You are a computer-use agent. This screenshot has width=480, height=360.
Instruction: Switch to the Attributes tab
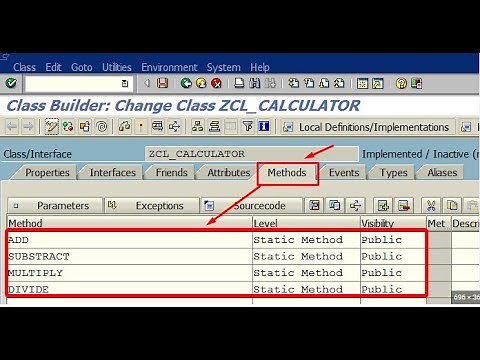click(x=229, y=173)
